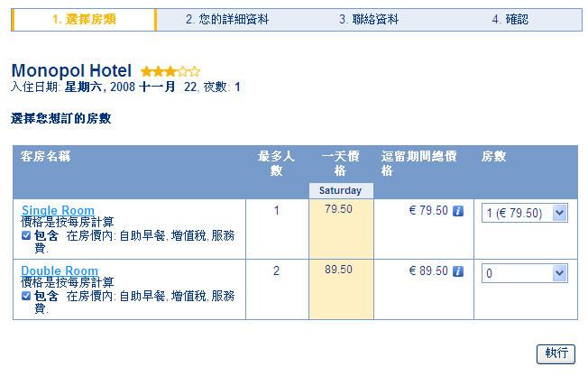588x385 pixels.
Task: Open the Single Room link
Action: tap(58, 211)
